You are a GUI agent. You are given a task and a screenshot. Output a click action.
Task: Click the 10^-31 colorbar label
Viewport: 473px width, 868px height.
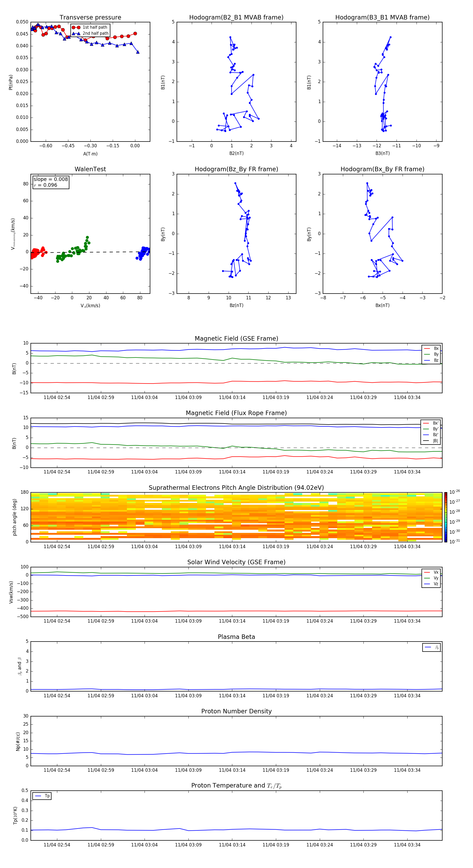tap(455, 542)
